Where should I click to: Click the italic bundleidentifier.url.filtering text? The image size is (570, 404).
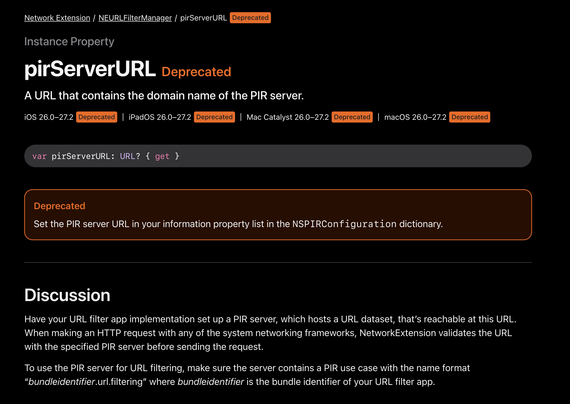pyautogui.click(x=86, y=382)
